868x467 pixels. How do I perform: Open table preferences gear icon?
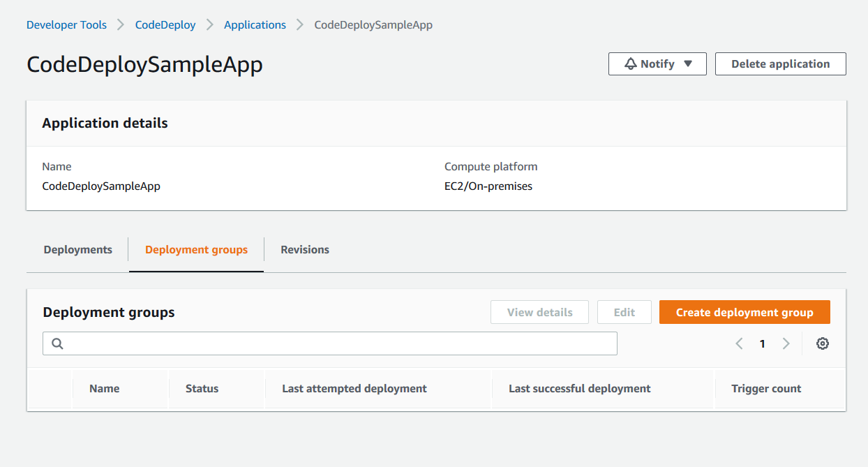tap(823, 343)
